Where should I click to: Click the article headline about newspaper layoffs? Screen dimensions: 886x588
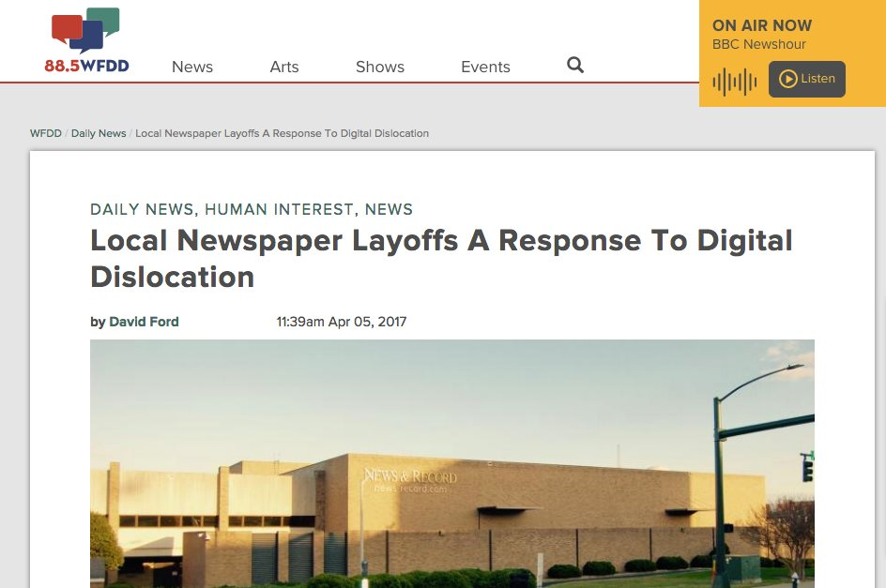tap(441, 259)
